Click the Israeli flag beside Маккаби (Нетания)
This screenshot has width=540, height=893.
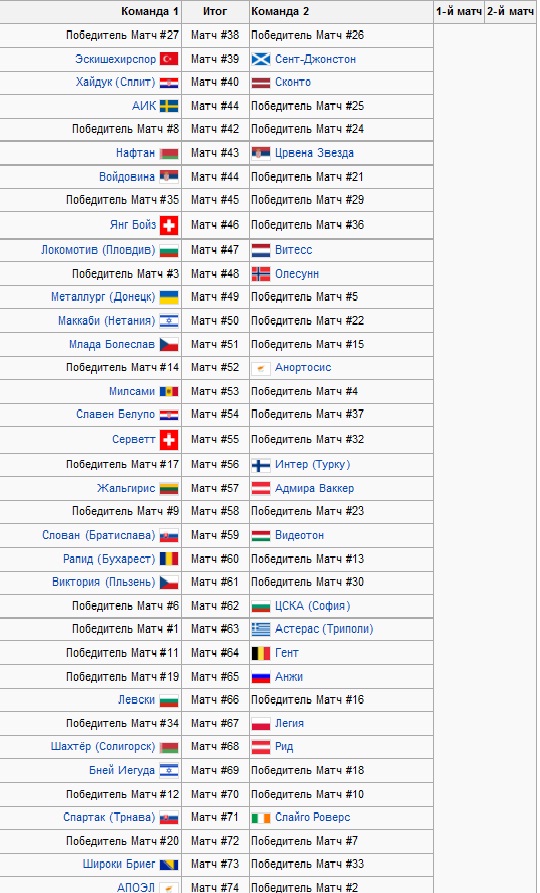tap(169, 321)
